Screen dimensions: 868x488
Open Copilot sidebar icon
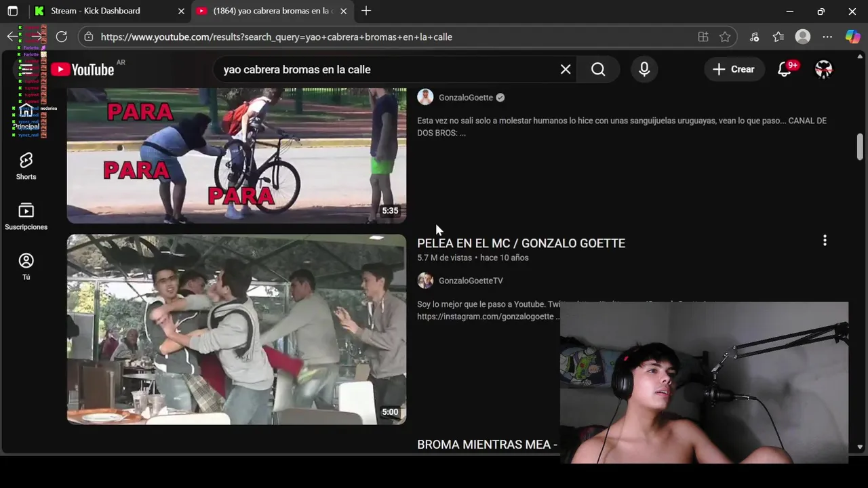coord(852,37)
